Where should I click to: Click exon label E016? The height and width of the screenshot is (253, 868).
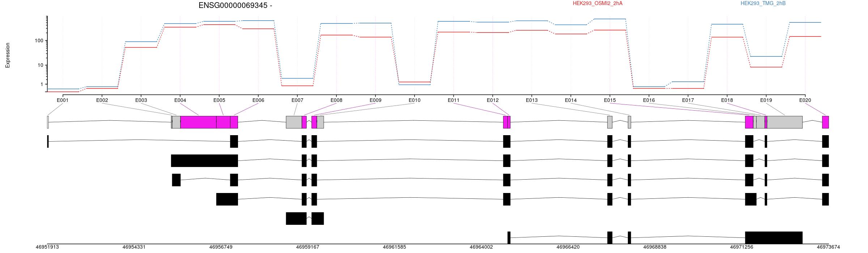(x=649, y=100)
